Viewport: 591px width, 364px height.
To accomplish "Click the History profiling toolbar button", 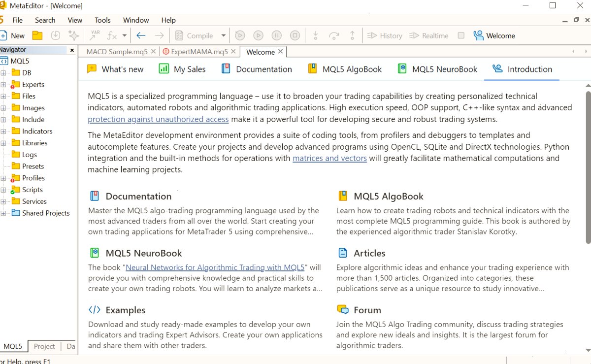I will (x=385, y=35).
